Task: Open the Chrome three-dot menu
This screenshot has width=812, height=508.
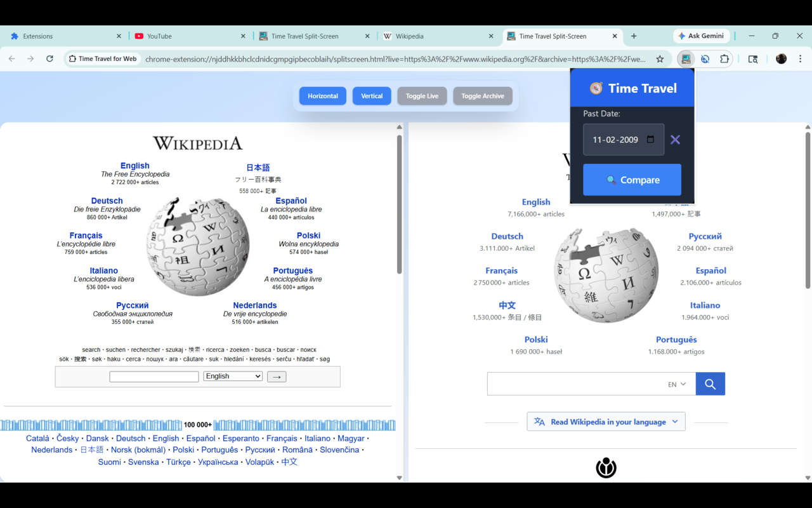Action: coord(800,59)
